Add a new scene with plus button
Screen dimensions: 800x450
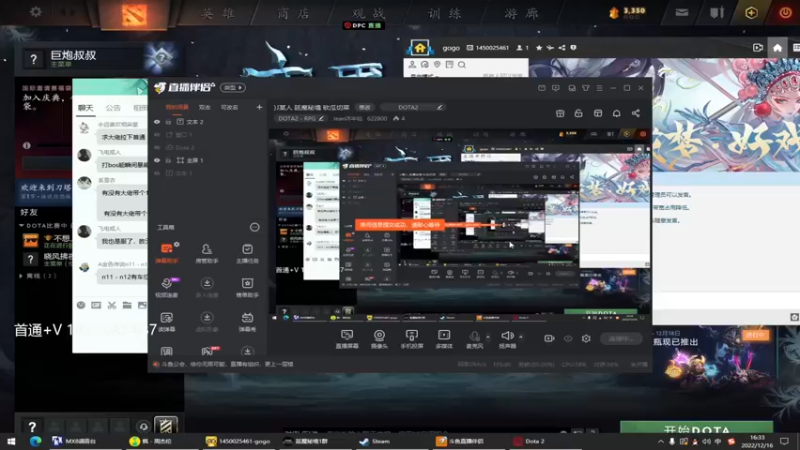tap(259, 107)
